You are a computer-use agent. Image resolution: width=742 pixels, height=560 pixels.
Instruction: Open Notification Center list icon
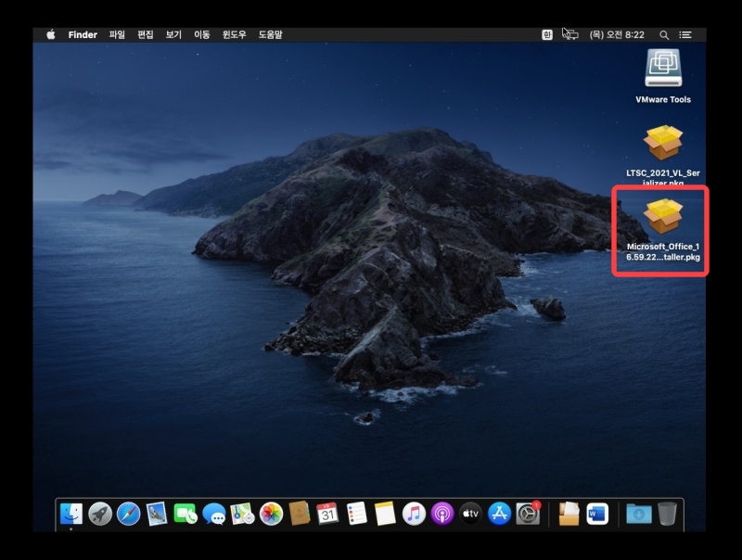tap(685, 34)
